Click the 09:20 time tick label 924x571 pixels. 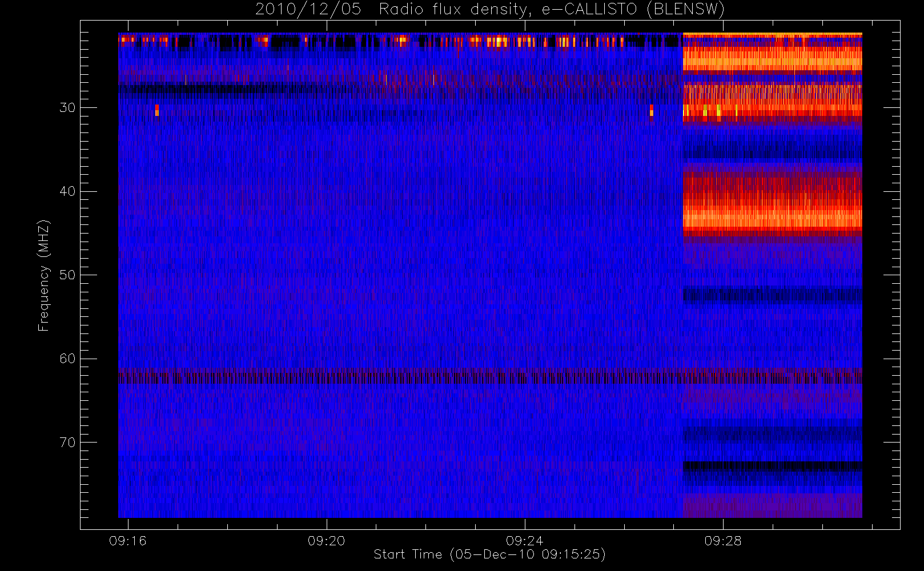point(326,541)
